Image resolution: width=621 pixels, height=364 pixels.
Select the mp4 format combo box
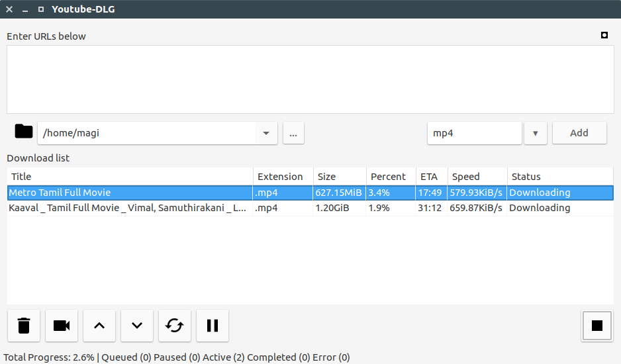pyautogui.click(x=475, y=133)
